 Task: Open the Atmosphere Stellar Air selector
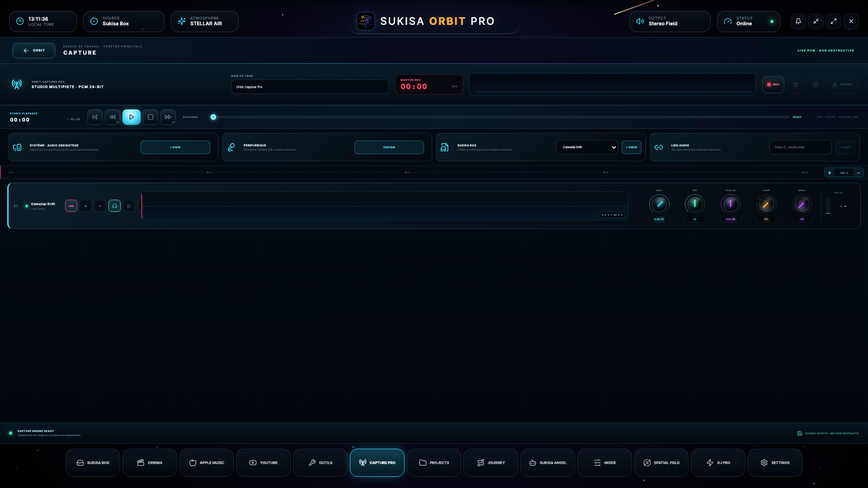[x=205, y=21]
